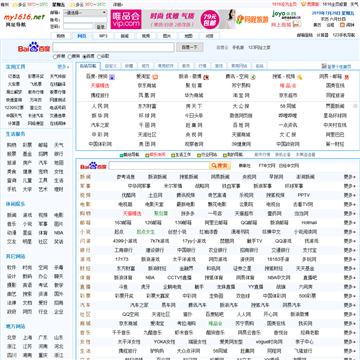
Task: Click the magnifier on the orange 搜索 button
Action: pyautogui.click(x=214, y=166)
